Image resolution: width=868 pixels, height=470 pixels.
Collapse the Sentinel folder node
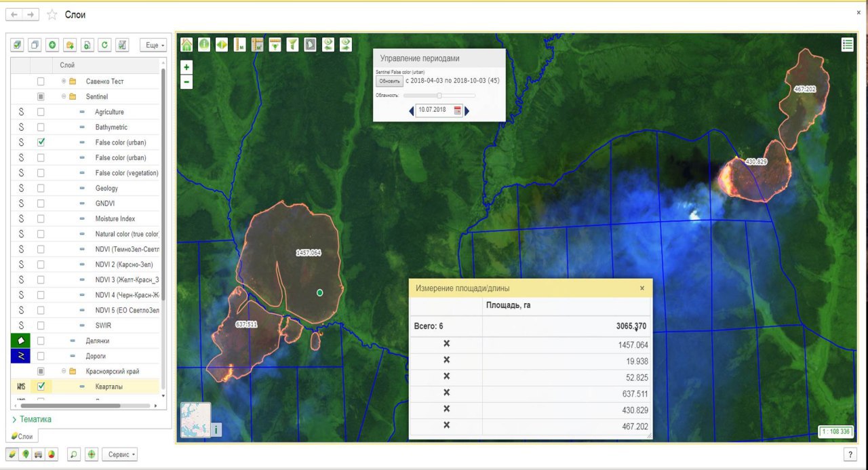click(64, 96)
